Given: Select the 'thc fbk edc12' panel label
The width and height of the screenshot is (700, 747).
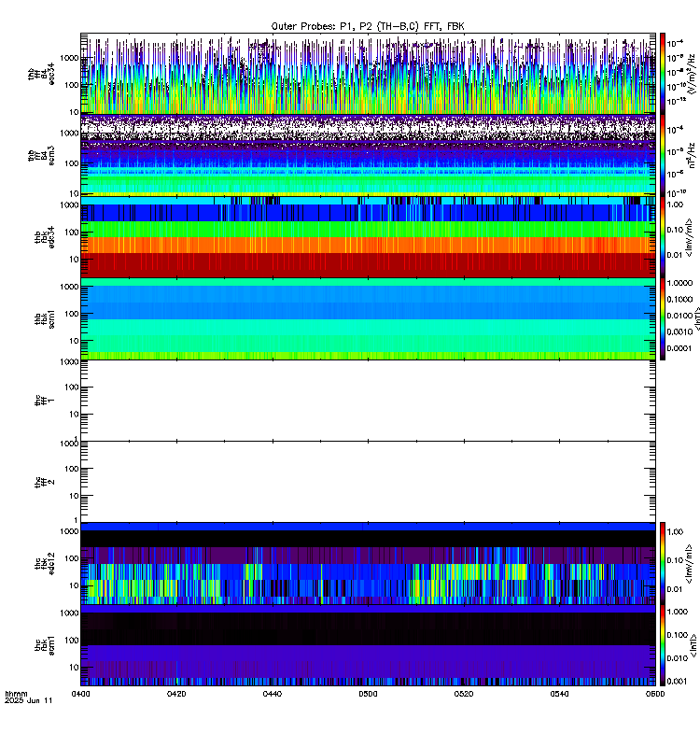Looking at the screenshot, I should pyautogui.click(x=45, y=564).
